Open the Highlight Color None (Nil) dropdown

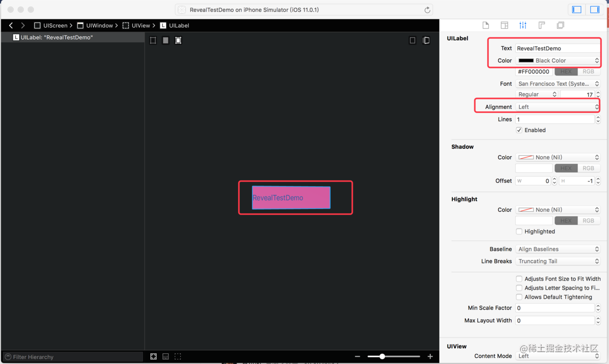pos(557,210)
